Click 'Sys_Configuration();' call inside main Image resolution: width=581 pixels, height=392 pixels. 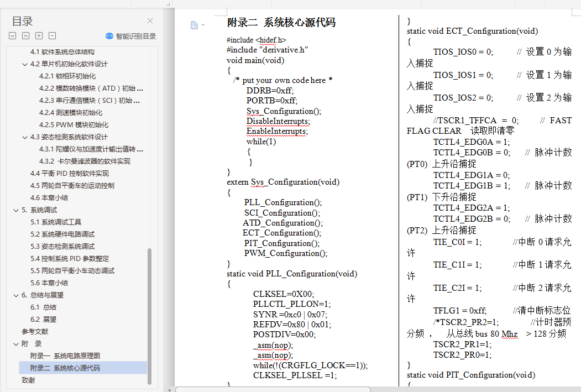(x=284, y=111)
